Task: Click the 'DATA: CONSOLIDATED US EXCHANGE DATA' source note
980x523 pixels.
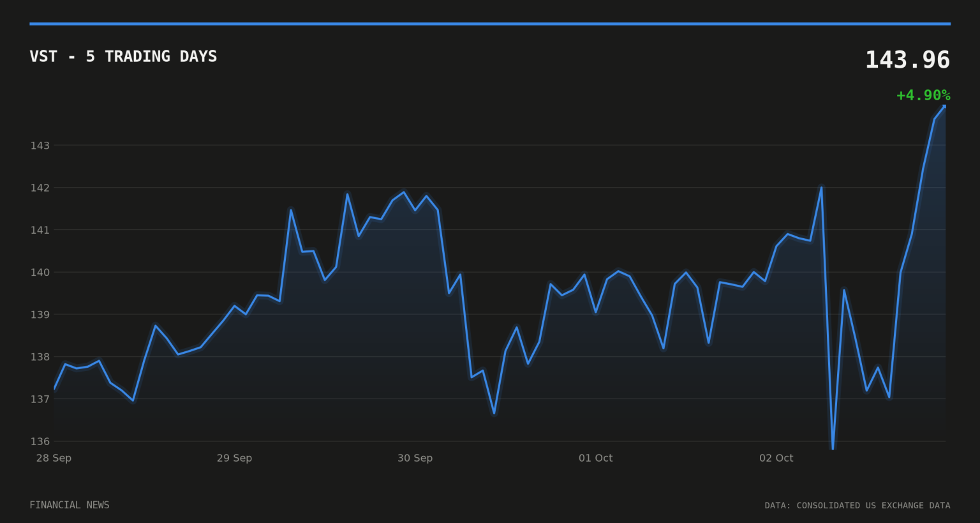Action: click(x=857, y=506)
